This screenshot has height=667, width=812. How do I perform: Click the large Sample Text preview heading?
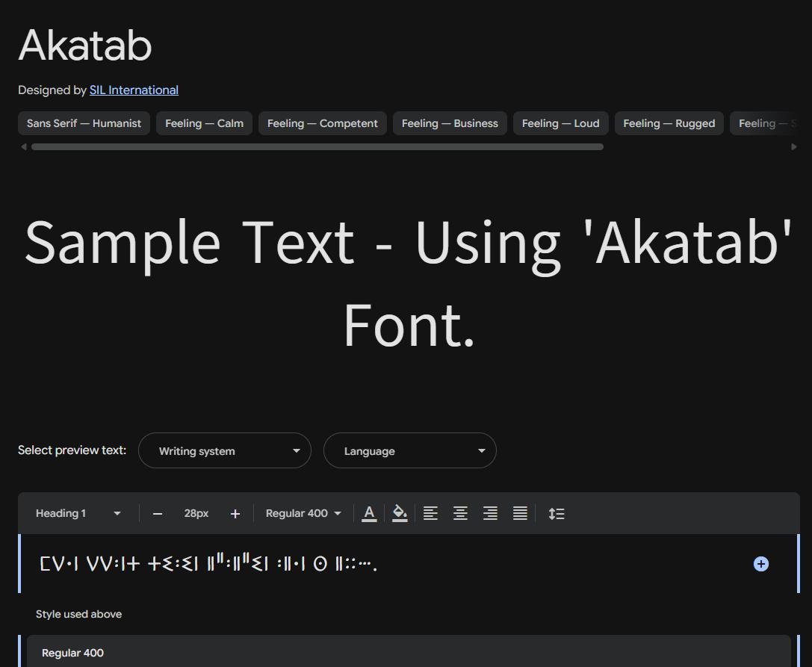pyautogui.click(x=409, y=283)
